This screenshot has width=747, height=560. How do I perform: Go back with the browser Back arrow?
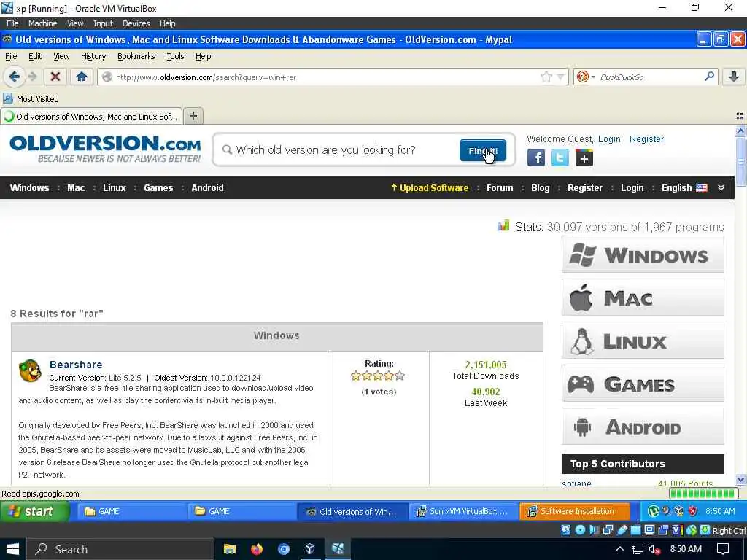tap(15, 76)
